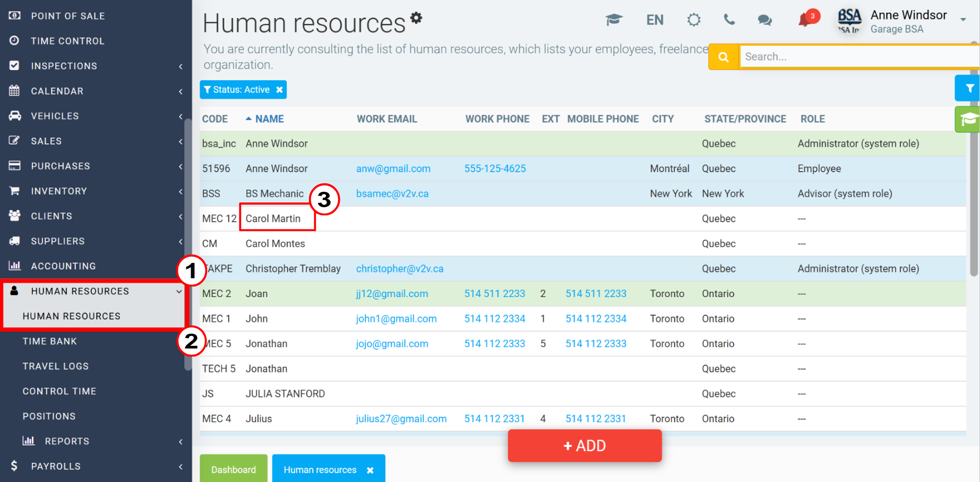The image size is (980, 482).
Task: Click the red + ADD button
Action: 584,445
